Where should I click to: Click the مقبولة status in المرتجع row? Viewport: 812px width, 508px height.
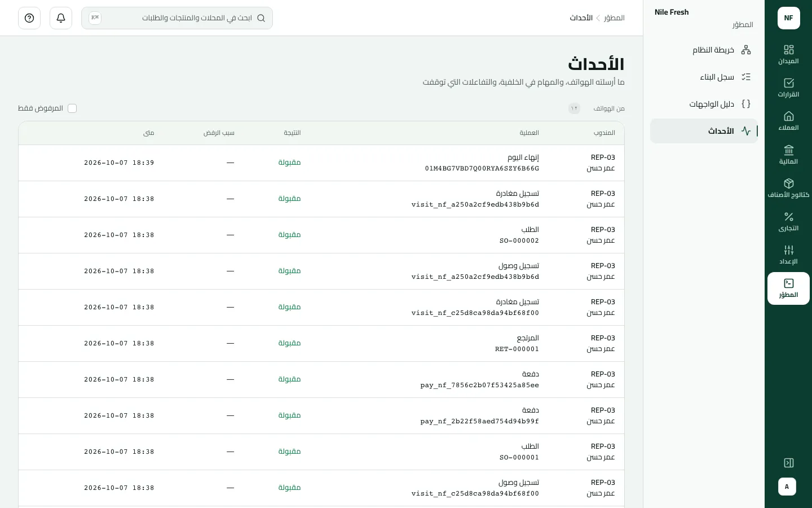(x=289, y=343)
